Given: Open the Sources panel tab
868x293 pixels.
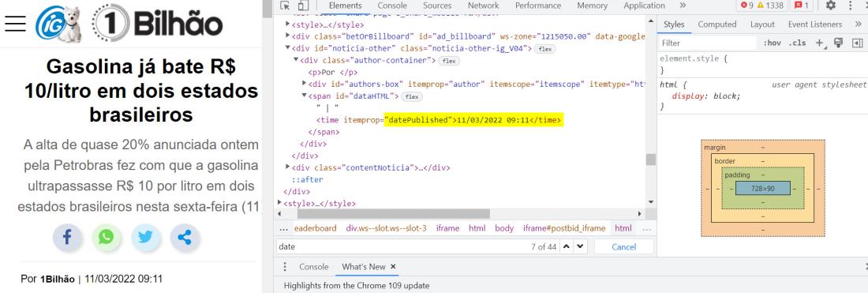Looking at the screenshot, I should [x=437, y=6].
